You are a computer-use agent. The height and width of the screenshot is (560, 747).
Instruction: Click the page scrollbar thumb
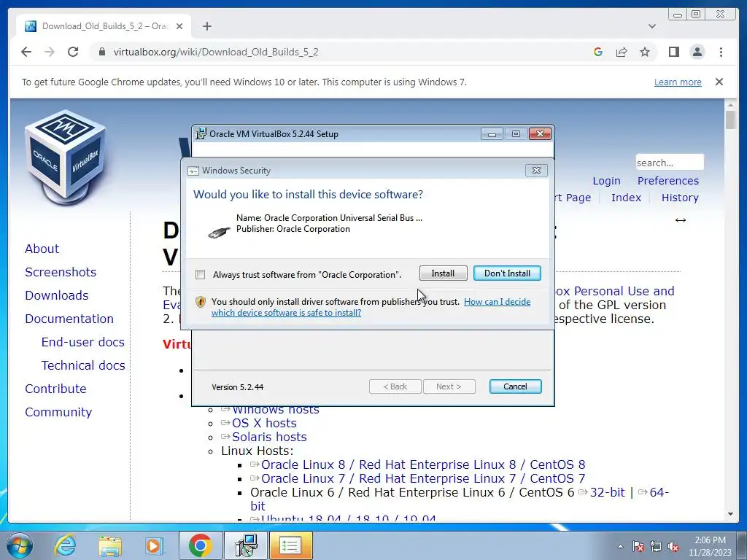coord(730,120)
